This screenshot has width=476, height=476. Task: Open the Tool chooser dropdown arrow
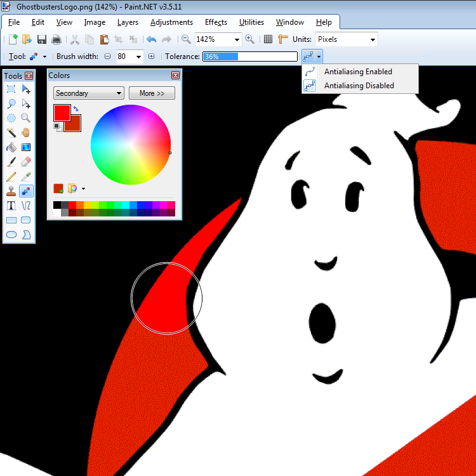pyautogui.click(x=44, y=56)
